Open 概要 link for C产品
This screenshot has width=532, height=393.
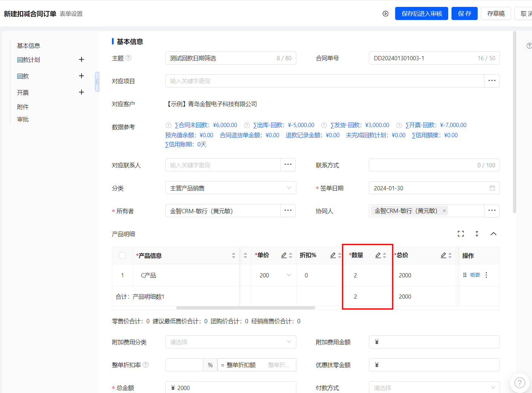tap(475, 275)
